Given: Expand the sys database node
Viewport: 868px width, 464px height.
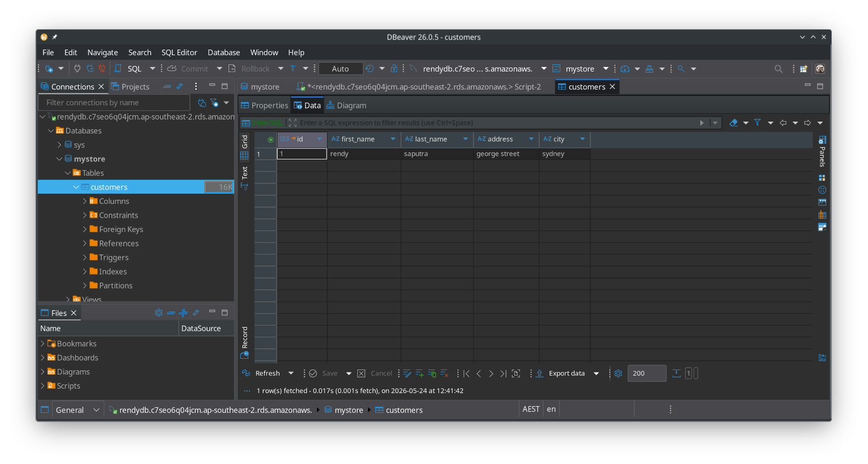Looking at the screenshot, I should tap(59, 145).
